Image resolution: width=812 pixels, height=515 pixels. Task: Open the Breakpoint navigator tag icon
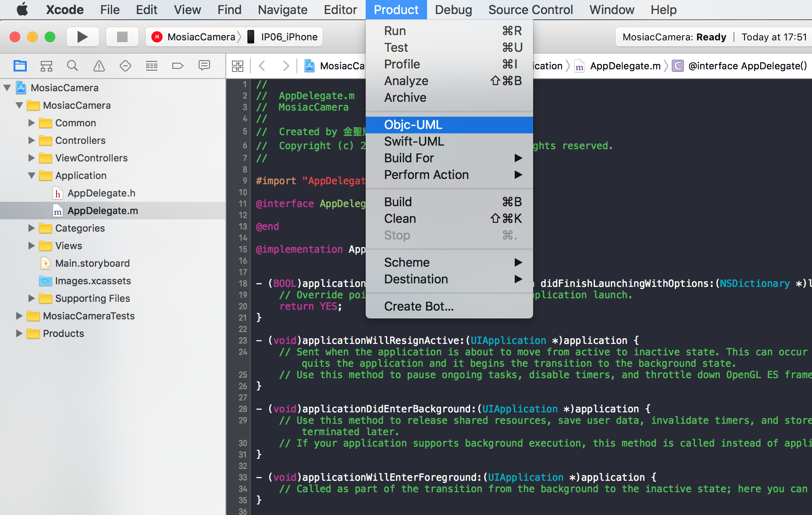[178, 66]
